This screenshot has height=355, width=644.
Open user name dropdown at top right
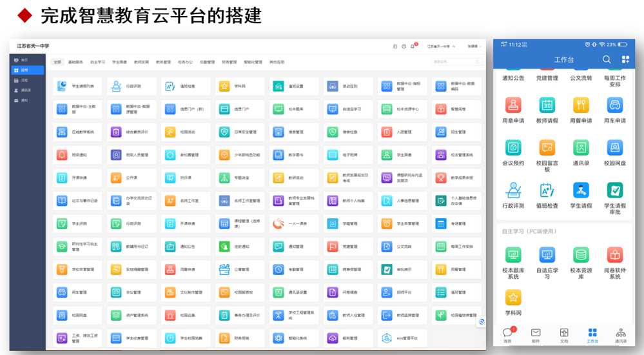point(474,46)
